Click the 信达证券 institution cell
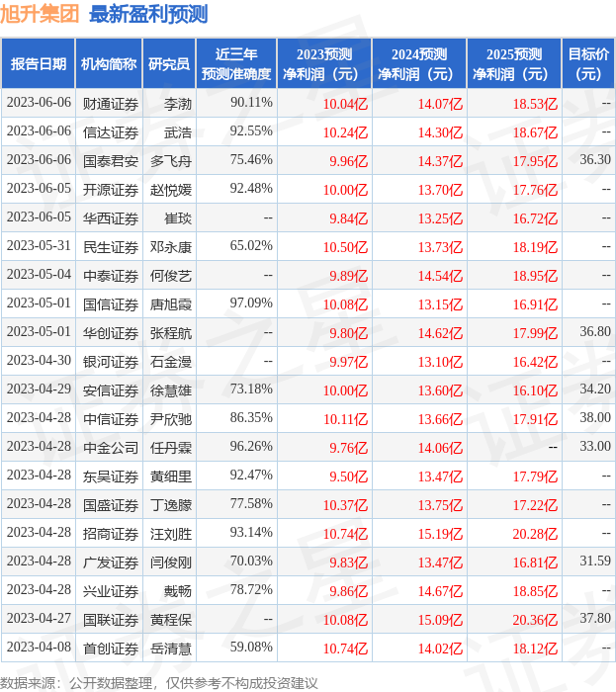 [x=111, y=132]
